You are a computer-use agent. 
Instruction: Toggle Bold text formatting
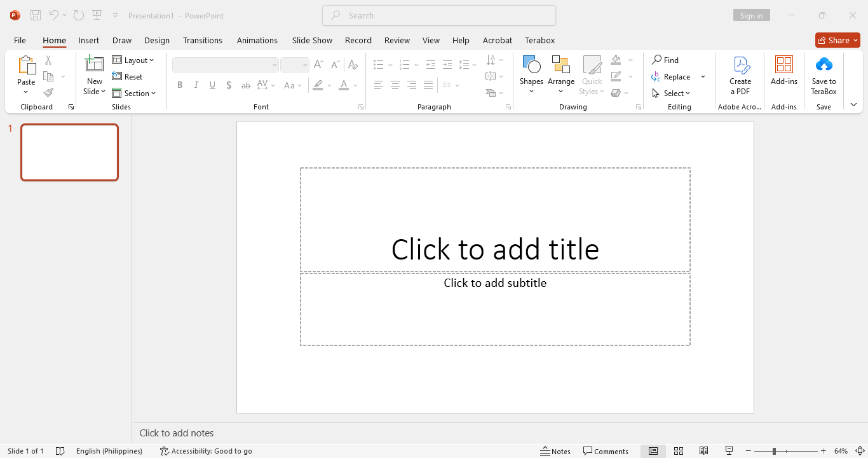tap(180, 85)
